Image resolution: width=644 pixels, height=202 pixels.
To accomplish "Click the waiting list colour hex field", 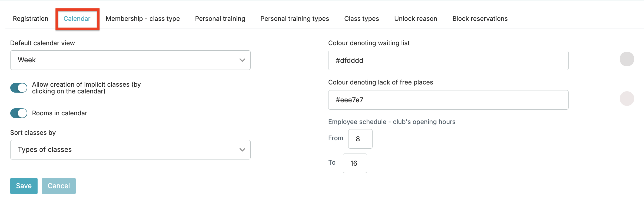I will (448, 60).
